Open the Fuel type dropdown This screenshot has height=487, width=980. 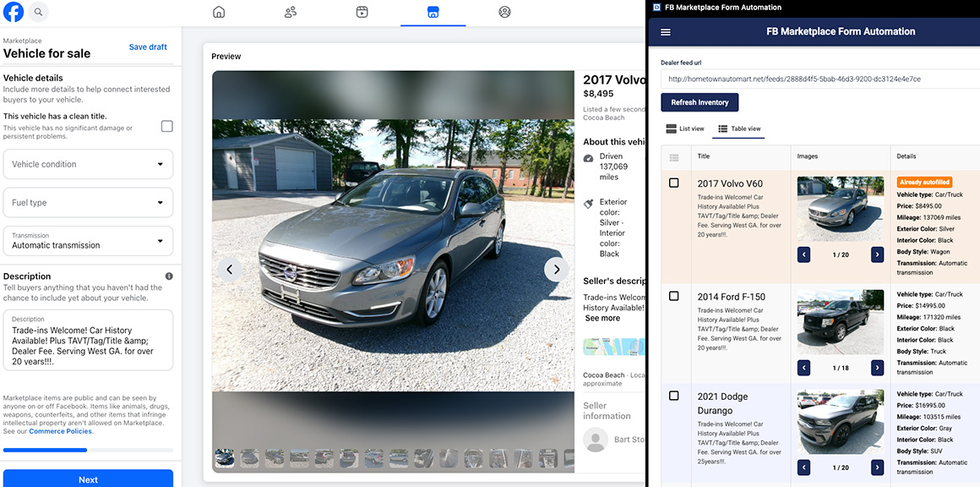88,203
